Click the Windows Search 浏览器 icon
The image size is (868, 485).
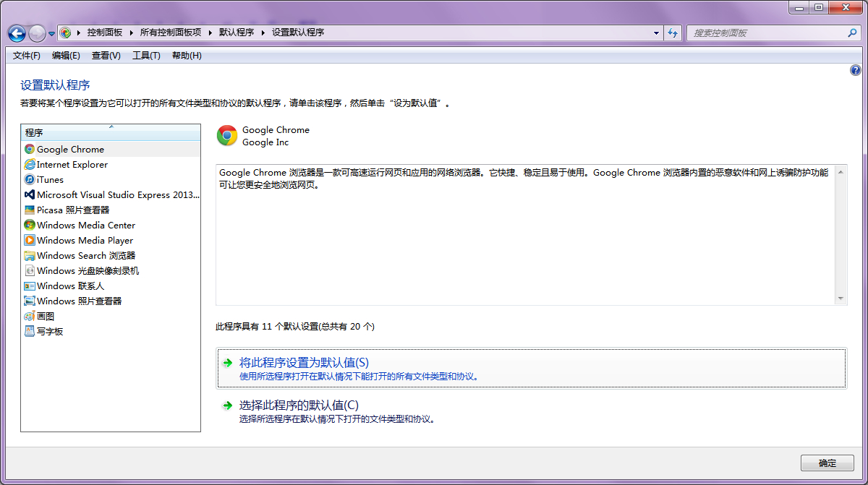30,255
